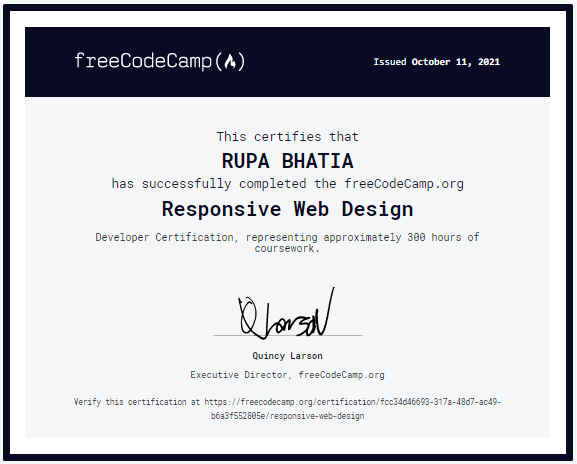Screen dimensions: 577x464
Task: Click the Developer Certification description text
Action: 287,242
